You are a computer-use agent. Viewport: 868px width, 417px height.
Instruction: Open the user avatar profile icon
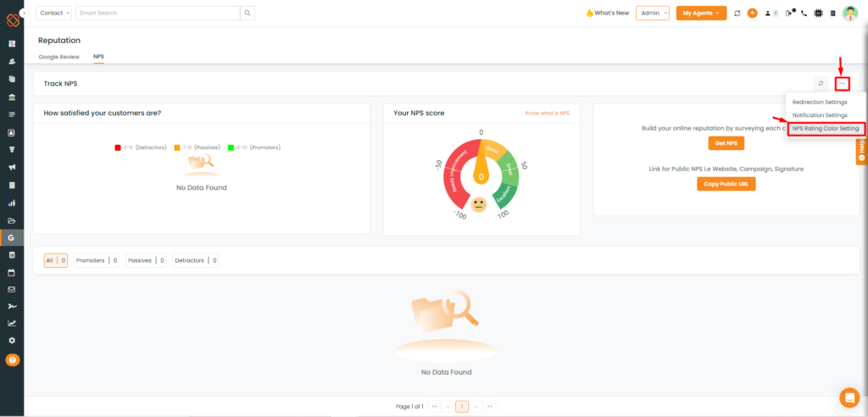(850, 14)
